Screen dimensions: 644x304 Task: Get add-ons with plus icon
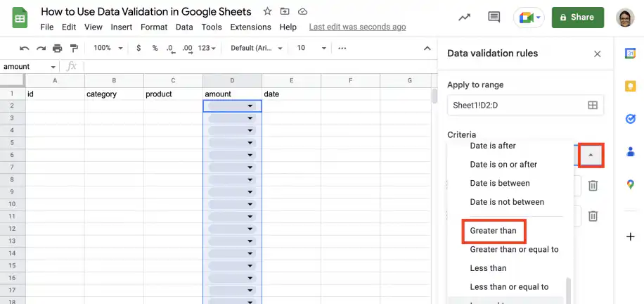tap(631, 237)
